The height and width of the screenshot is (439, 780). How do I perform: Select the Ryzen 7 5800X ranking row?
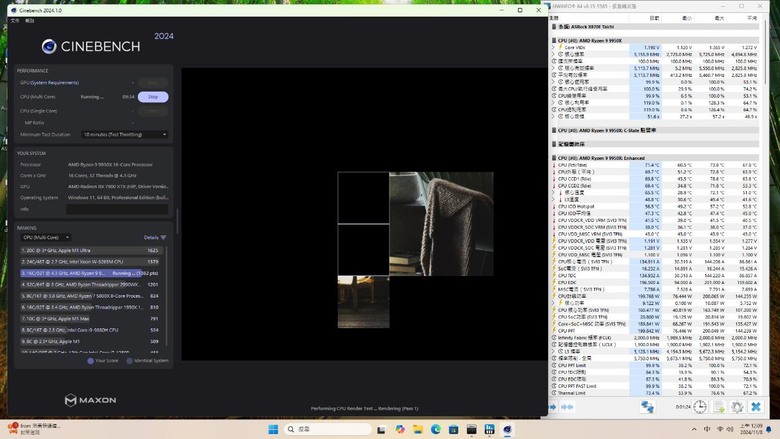[x=90, y=296]
